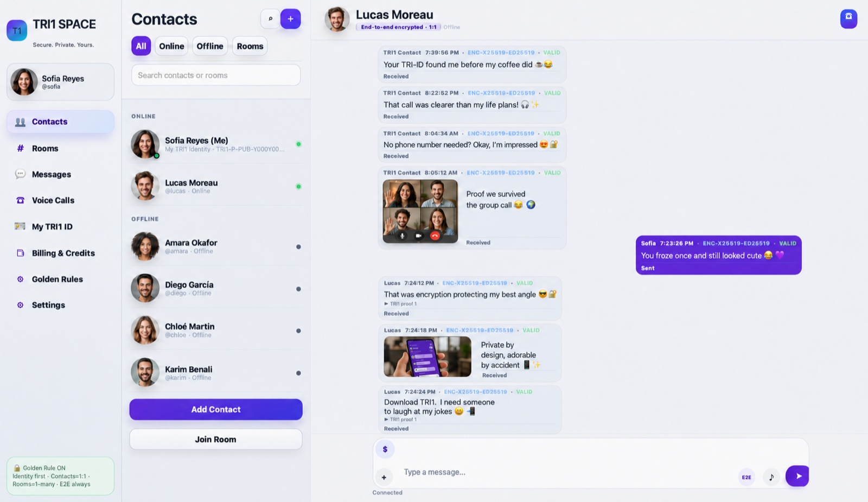Image resolution: width=868 pixels, height=502 pixels.
Task: Open the group call screenshot thumbnail
Action: click(x=420, y=211)
